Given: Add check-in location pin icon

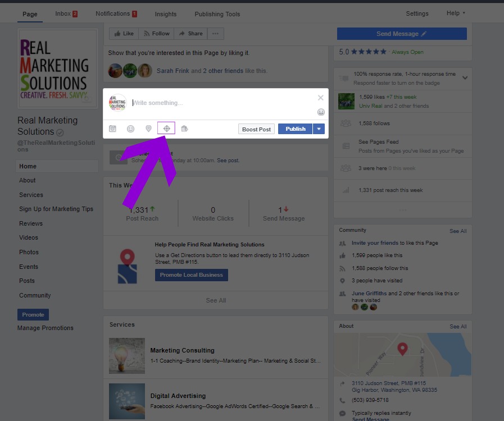Looking at the screenshot, I should click(x=148, y=129).
